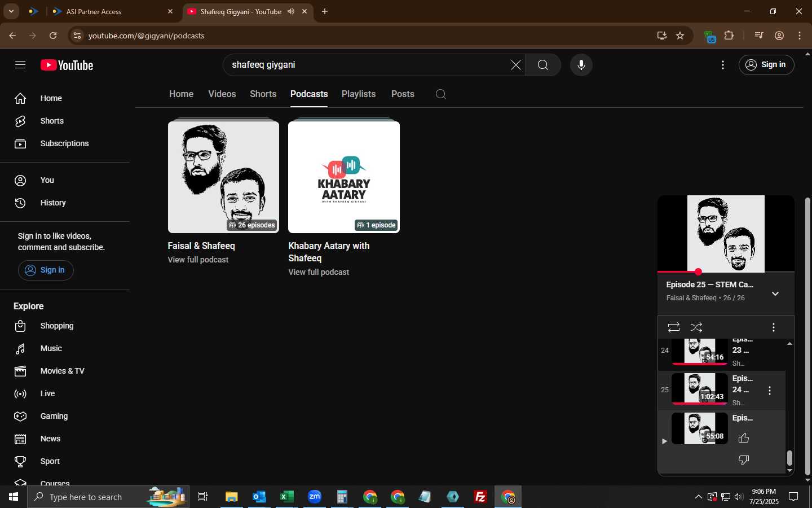This screenshot has height=508, width=812.
Task: Click the miniplayer playlist scrollbar thumb
Action: [789, 458]
